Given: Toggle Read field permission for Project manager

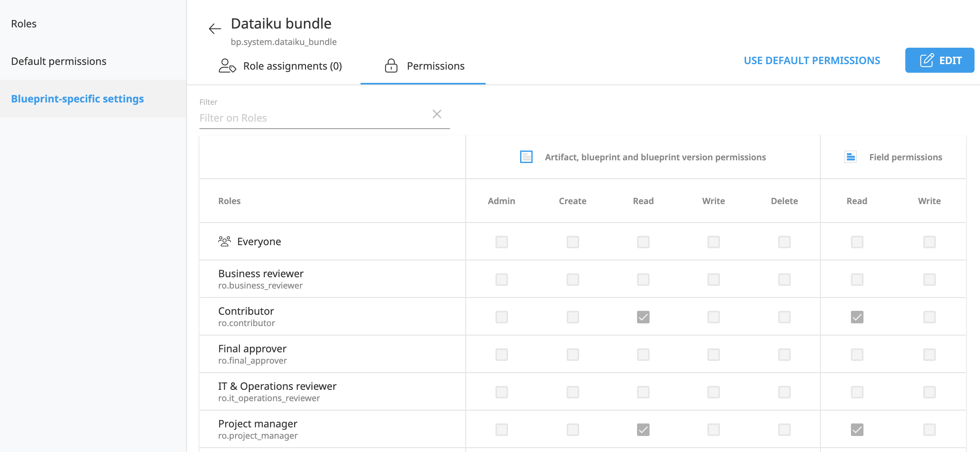Looking at the screenshot, I should click(x=857, y=429).
